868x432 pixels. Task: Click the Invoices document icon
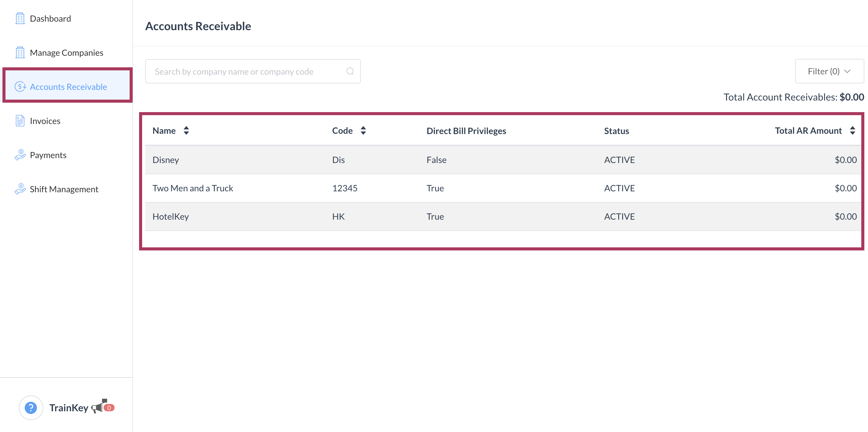click(20, 121)
